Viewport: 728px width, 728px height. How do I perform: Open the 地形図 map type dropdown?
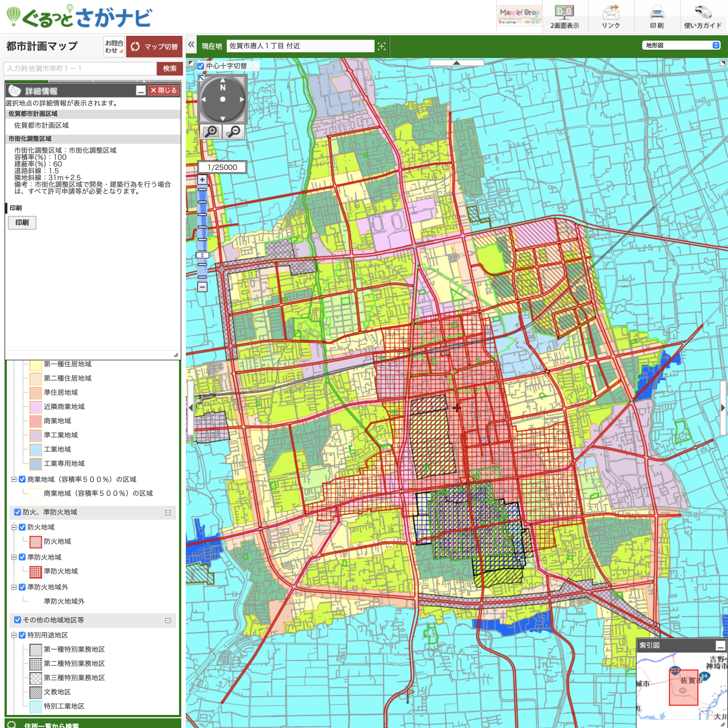click(681, 45)
